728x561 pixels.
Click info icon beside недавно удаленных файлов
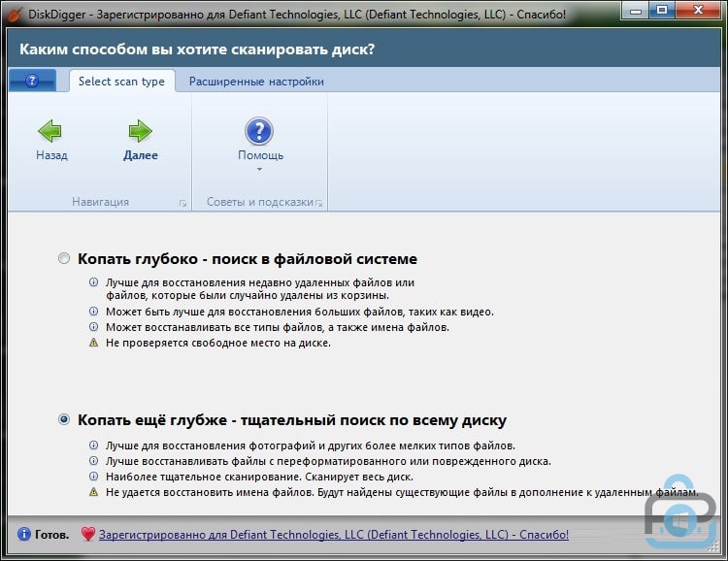point(93,281)
